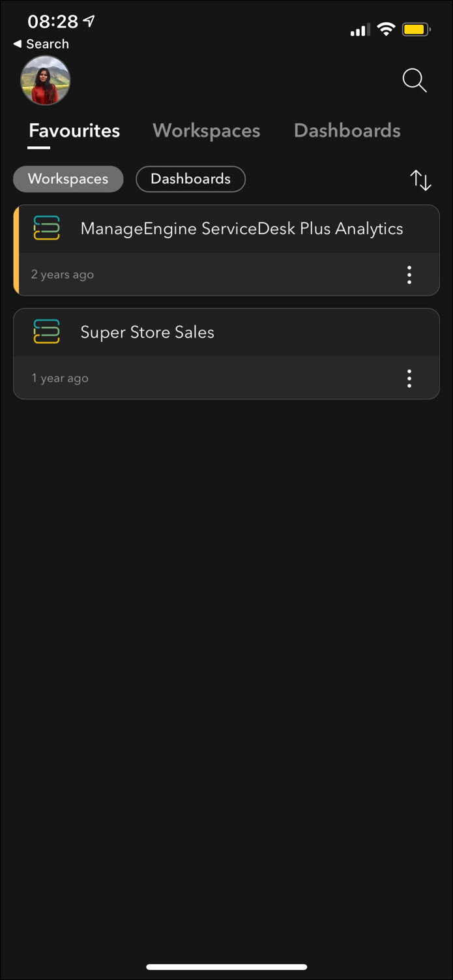Tap the cellular signal bars icon

(360, 30)
